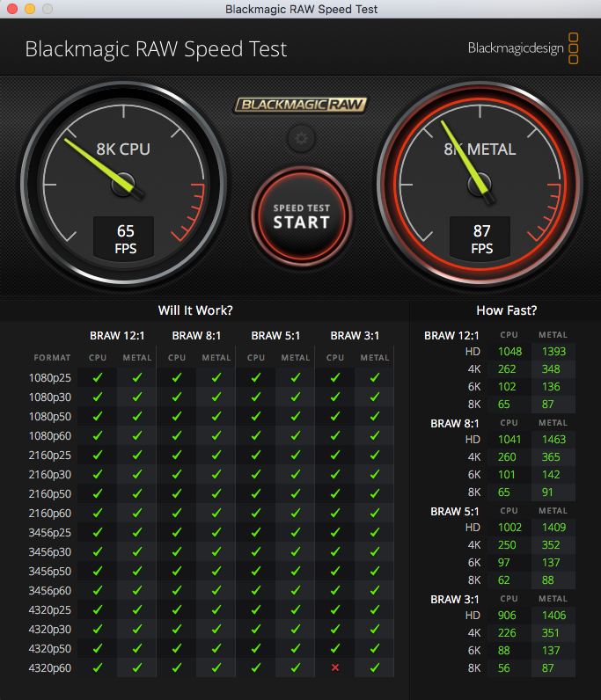Click the 3456p25 BRAW 12:1 CPU checkmark
The width and height of the screenshot is (601, 700).
(98, 533)
